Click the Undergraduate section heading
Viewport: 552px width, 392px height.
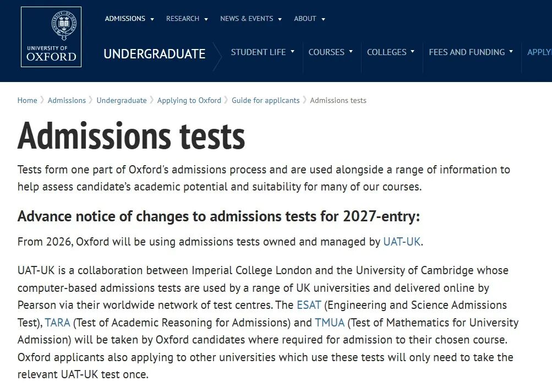click(x=154, y=54)
